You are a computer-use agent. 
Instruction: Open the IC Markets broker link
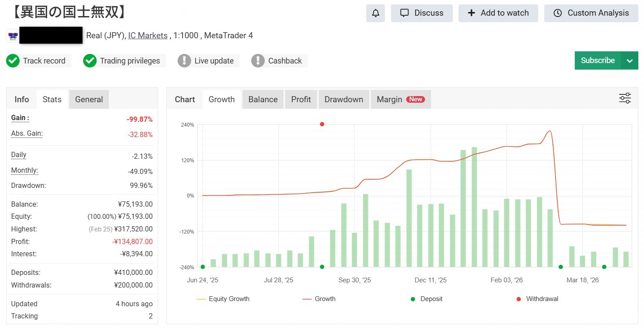coord(148,36)
